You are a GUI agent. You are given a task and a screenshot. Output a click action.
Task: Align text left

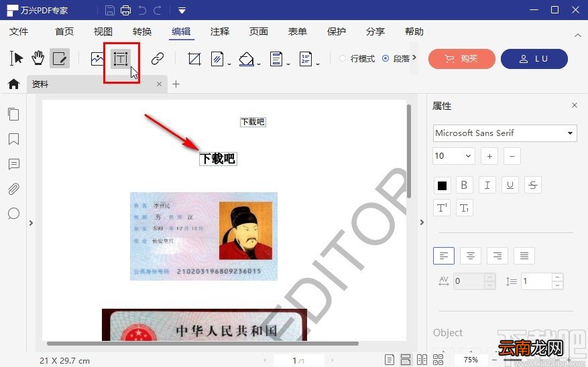pos(444,256)
